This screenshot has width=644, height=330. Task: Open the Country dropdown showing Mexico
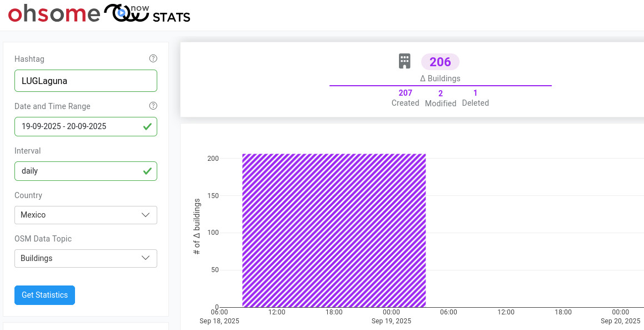point(86,215)
